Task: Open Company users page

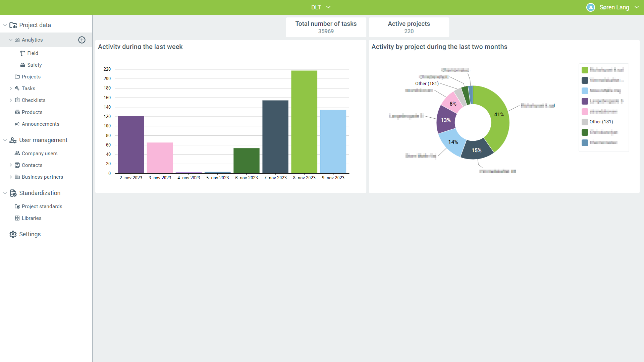Action: click(39, 154)
